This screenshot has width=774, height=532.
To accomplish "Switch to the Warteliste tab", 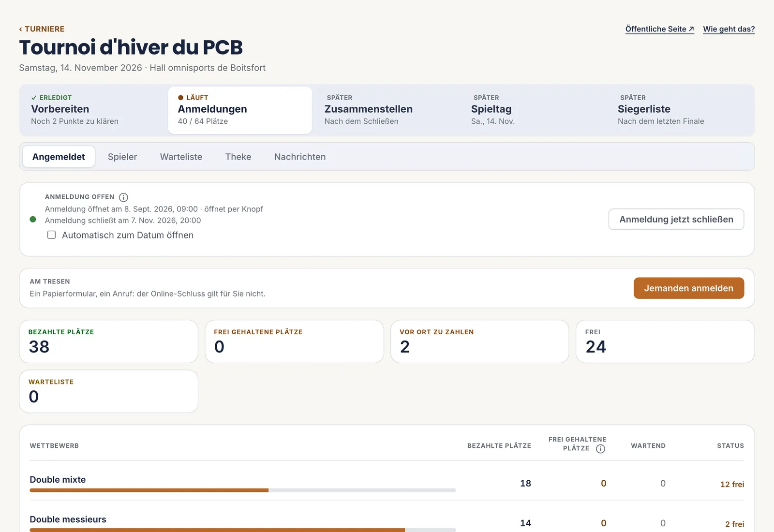I will coord(181,157).
